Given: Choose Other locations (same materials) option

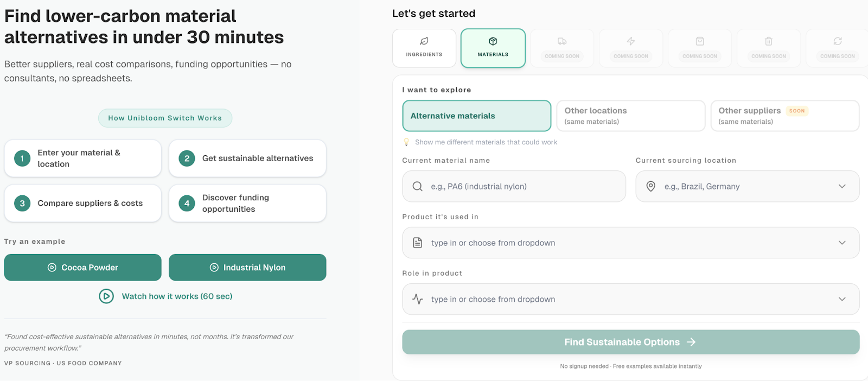Looking at the screenshot, I should 631,116.
